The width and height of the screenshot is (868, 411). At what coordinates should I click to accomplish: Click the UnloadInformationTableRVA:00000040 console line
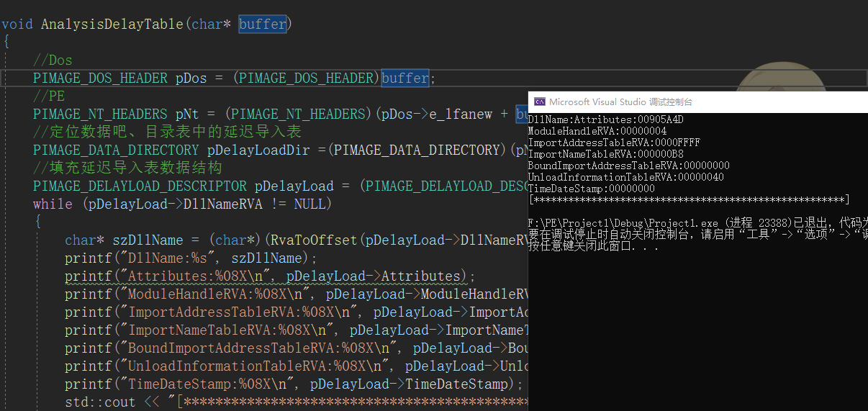[x=625, y=177]
